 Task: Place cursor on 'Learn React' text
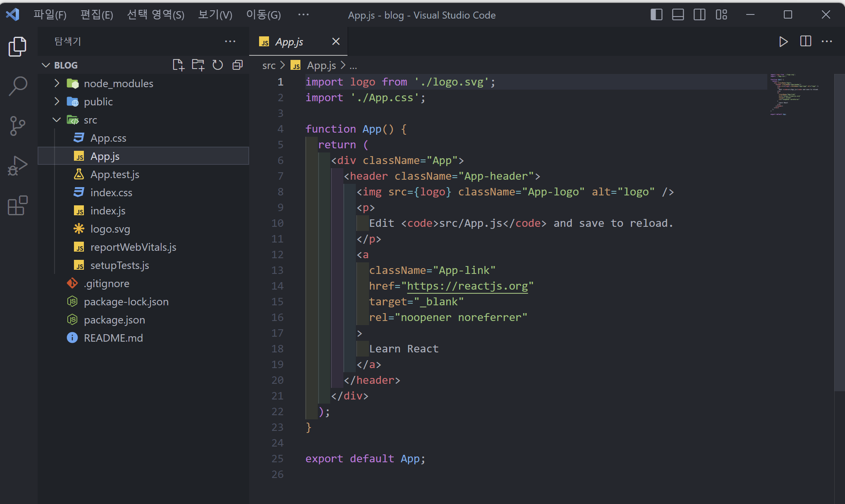404,349
